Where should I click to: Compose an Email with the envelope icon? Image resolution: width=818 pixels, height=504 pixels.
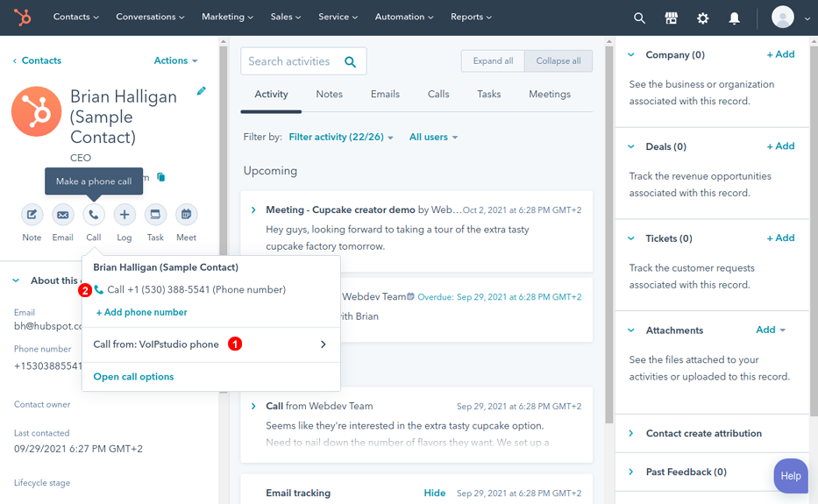(x=62, y=215)
